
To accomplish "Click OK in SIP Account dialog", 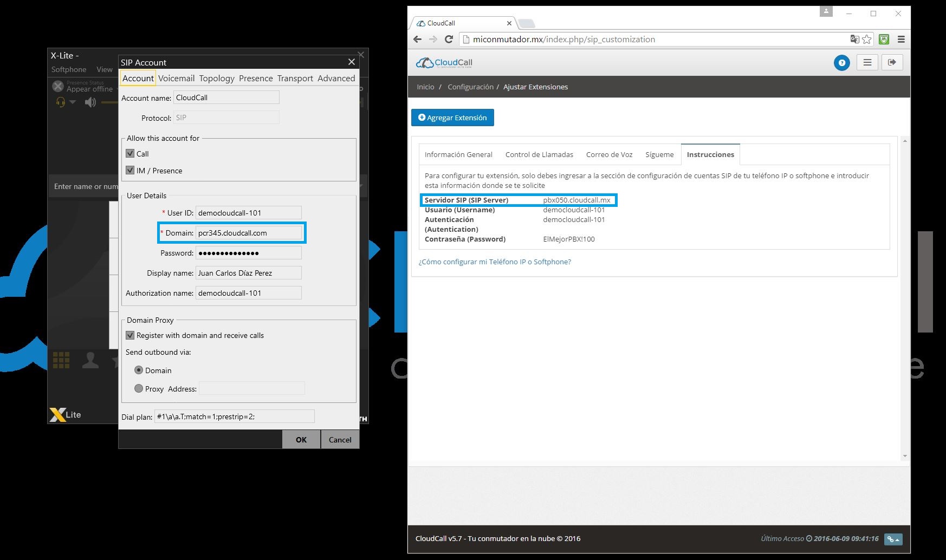I will tap(301, 439).
